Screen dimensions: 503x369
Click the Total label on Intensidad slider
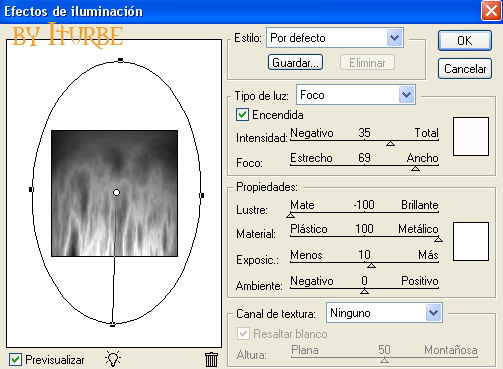(x=427, y=133)
